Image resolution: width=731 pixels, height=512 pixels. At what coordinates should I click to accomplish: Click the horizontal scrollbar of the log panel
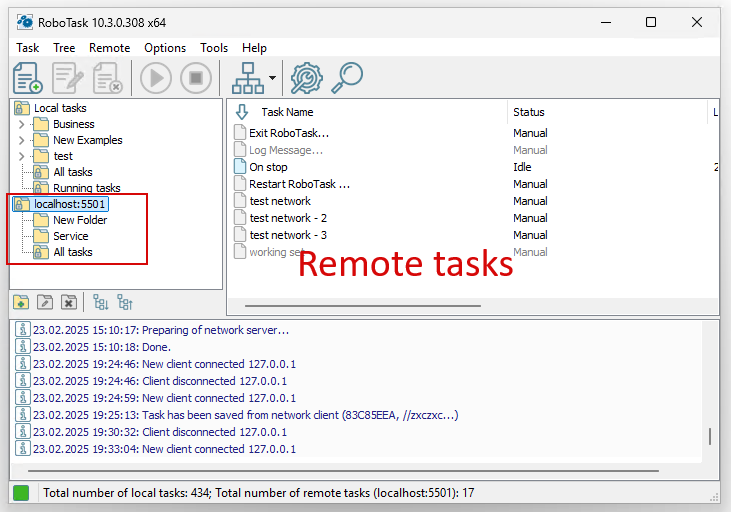tap(343, 471)
